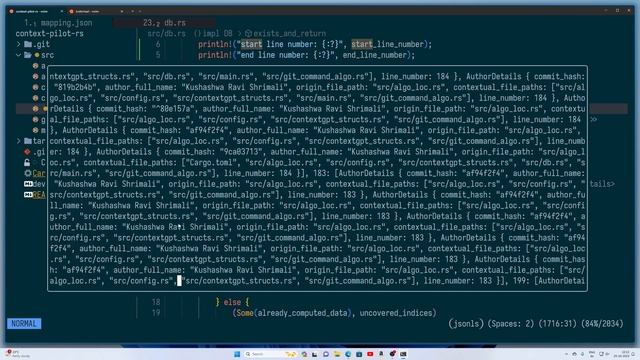This screenshot has width=640, height=360.
Task: Click the src/db.rs breadcrumb path
Action: 167,33
